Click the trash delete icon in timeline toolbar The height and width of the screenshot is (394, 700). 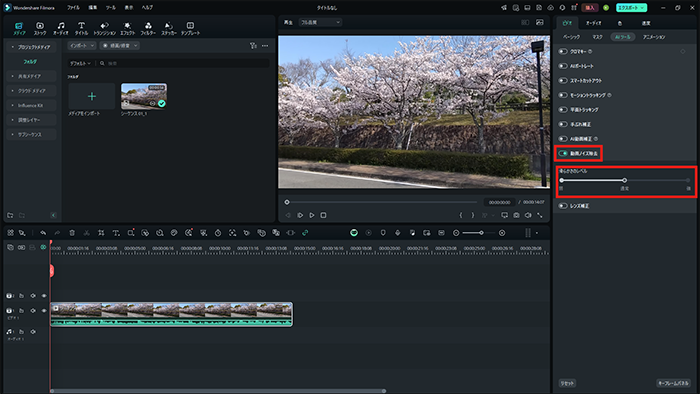pyautogui.click(x=72, y=233)
